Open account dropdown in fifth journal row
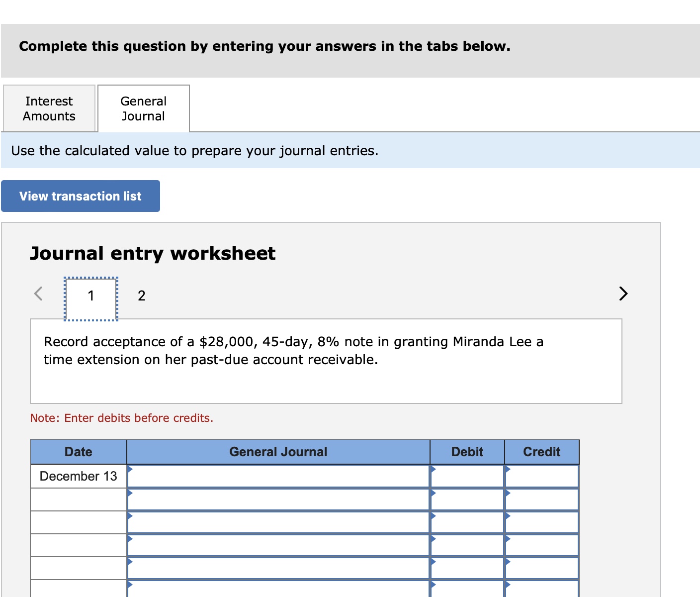 point(278,568)
